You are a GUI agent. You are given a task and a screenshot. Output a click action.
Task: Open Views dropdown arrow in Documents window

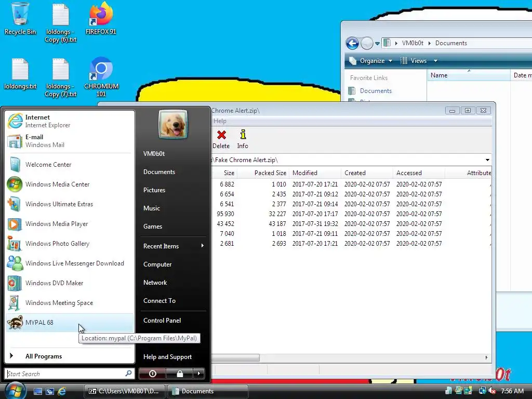[x=436, y=61]
